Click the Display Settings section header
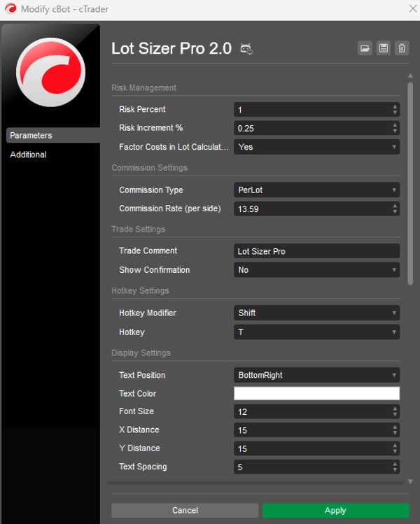The image size is (420, 524). [x=141, y=353]
